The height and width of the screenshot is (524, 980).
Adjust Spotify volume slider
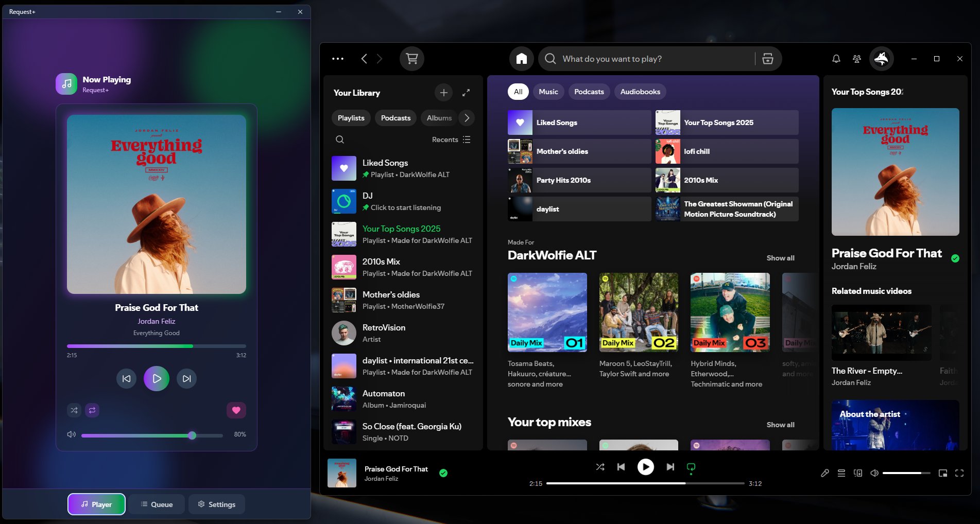pyautogui.click(x=906, y=473)
